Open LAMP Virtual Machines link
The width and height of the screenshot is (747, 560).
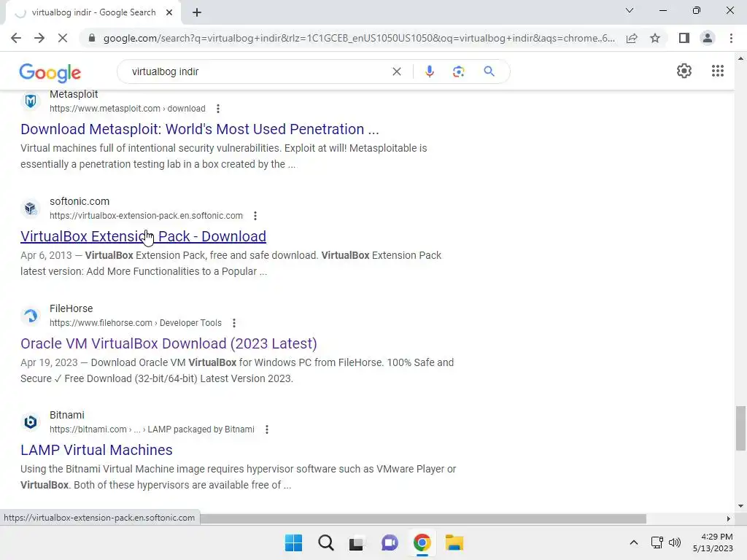pyautogui.click(x=96, y=450)
